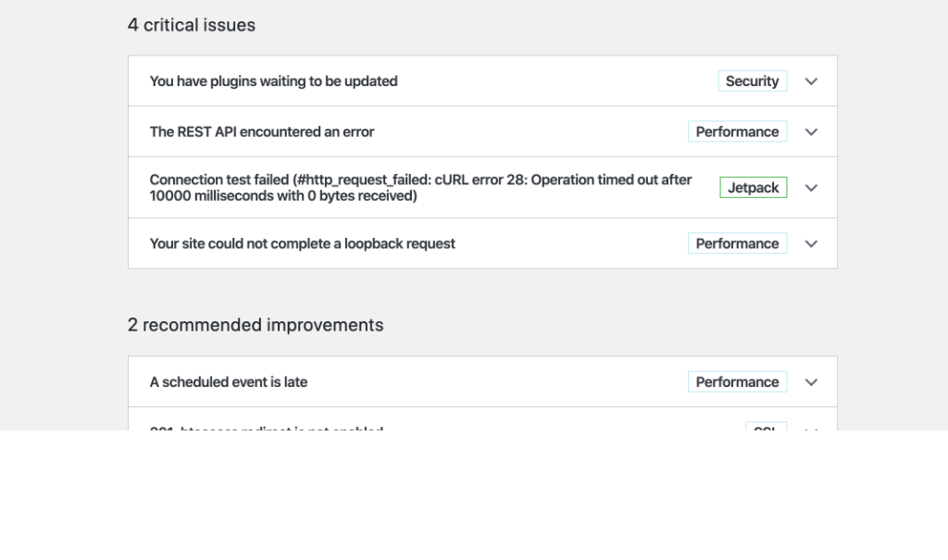Screen dimensions: 948x560
Task: Expand the REST API error issue
Action: point(811,131)
